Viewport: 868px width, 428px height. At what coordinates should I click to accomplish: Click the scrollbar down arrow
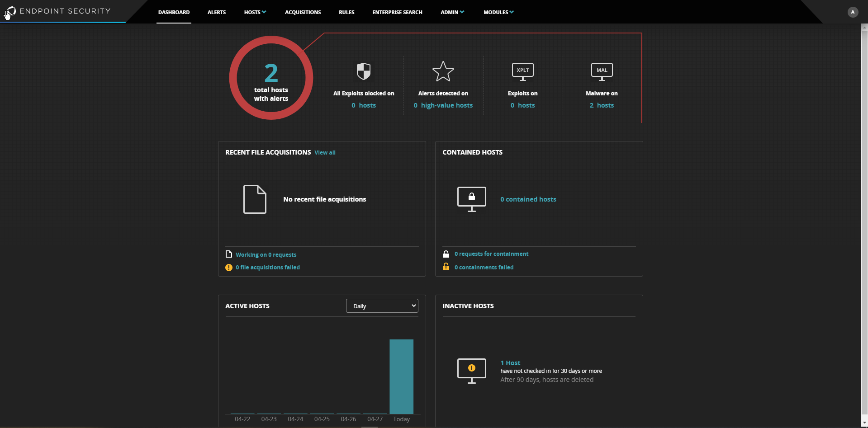point(864,423)
